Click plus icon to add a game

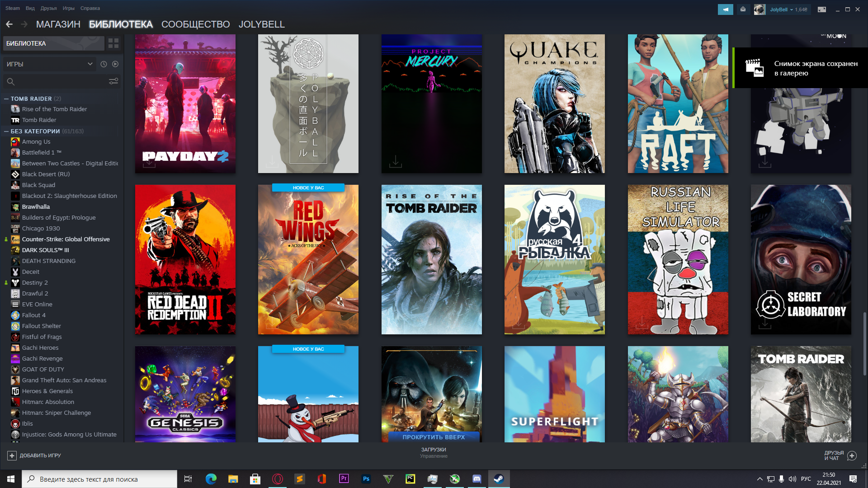(12, 455)
